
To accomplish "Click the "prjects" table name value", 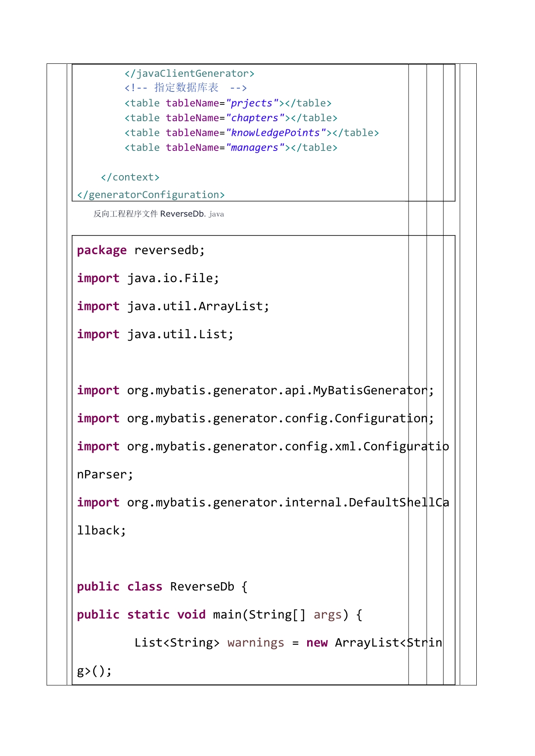I will coord(252,104).
